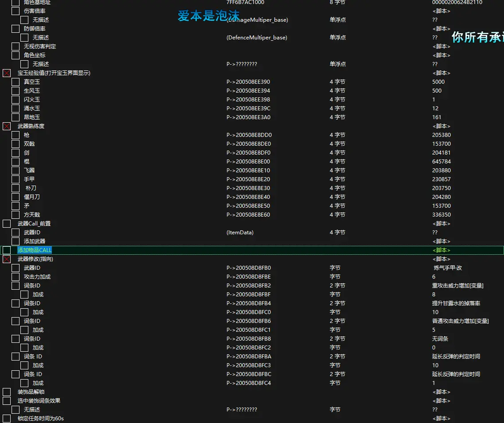504x423 pixels.
Task: Click the 炼气手甲·改 weapon value
Action: coord(448,268)
